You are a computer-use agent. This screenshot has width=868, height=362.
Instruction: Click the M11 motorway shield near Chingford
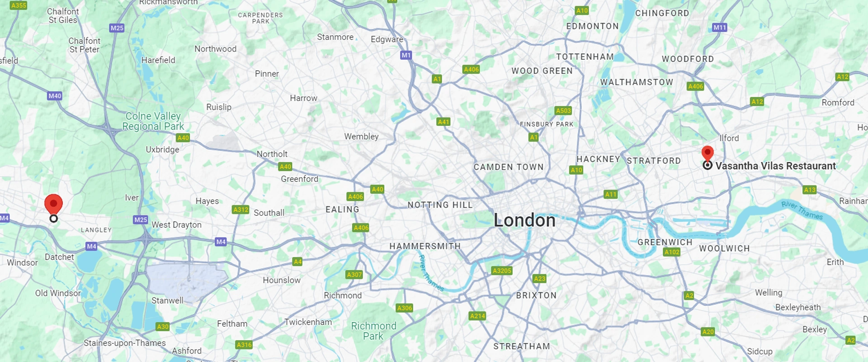coord(720,28)
